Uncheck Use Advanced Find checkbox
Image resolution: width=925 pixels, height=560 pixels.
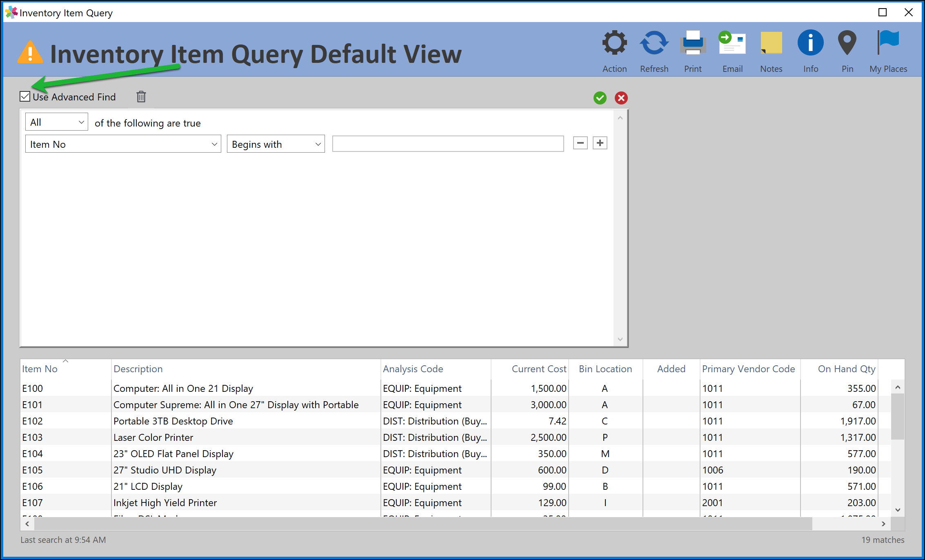pyautogui.click(x=25, y=97)
